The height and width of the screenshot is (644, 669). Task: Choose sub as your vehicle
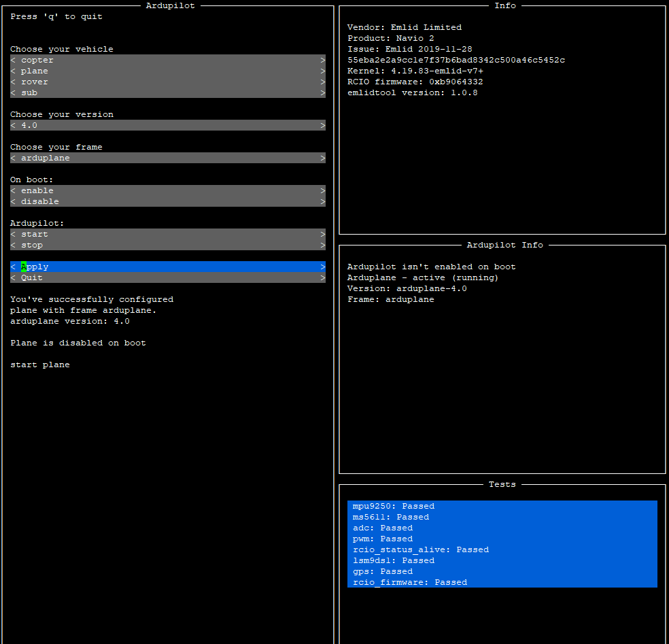[168, 92]
